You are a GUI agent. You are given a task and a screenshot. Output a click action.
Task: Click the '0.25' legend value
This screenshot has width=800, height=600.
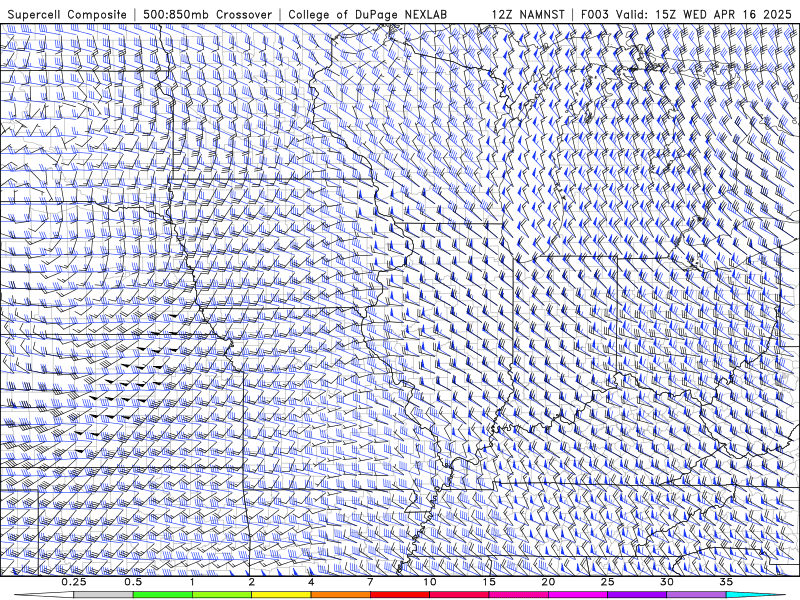pos(74,582)
